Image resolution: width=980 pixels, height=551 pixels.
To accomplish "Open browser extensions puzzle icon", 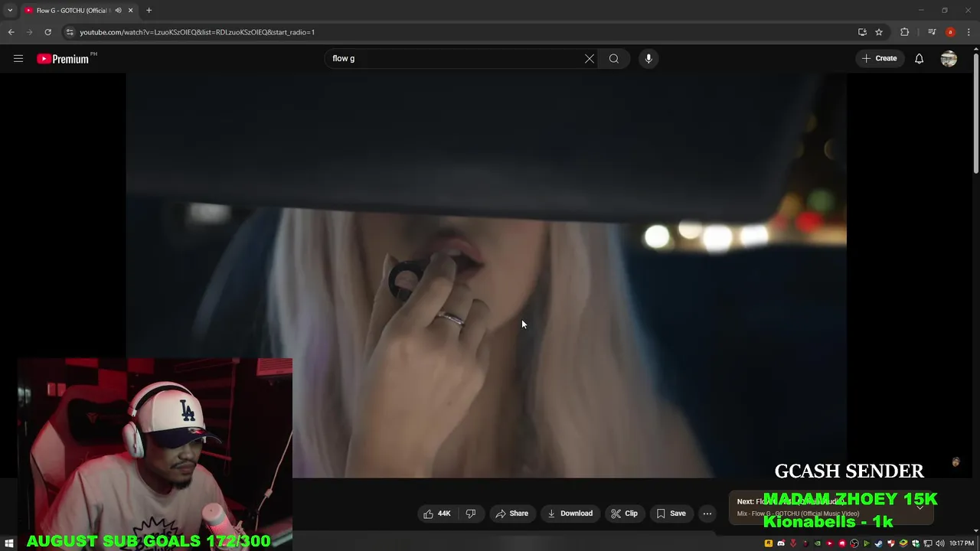I will point(905,32).
